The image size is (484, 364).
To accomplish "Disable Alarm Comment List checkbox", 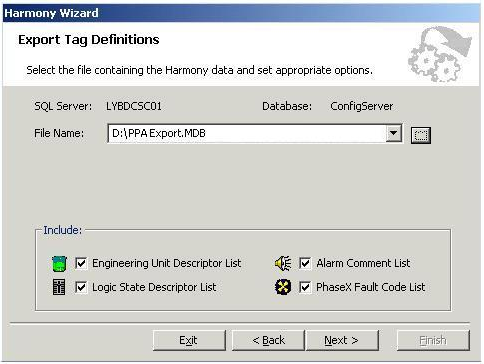I will click(x=305, y=263).
